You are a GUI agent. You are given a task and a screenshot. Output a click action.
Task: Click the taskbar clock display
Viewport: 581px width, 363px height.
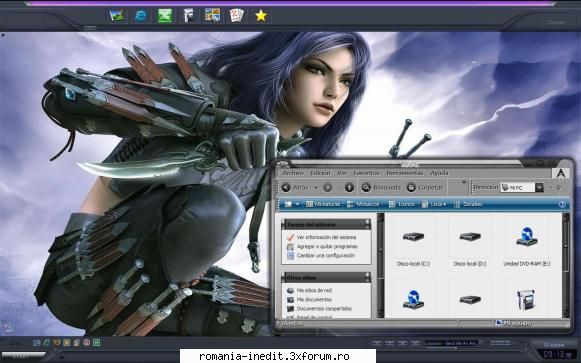(x=556, y=354)
